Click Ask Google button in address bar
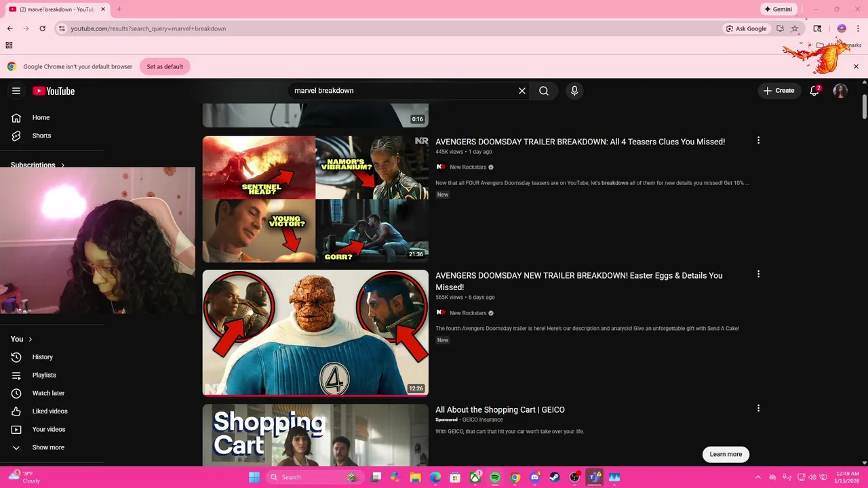 pyautogui.click(x=746, y=28)
